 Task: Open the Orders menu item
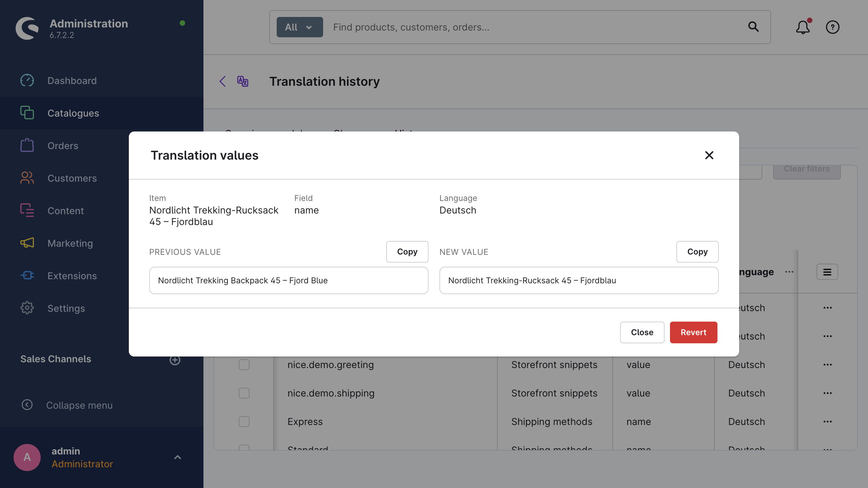[x=64, y=146]
